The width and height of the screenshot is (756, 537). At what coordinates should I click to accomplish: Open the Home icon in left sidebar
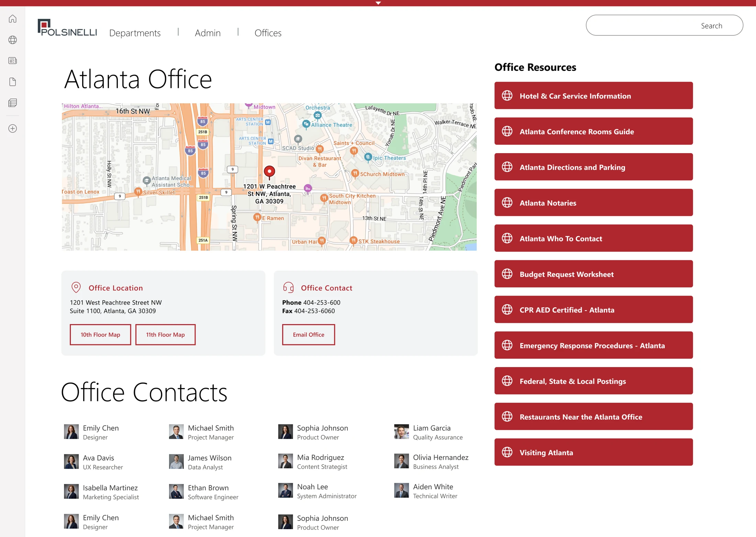[x=13, y=19]
